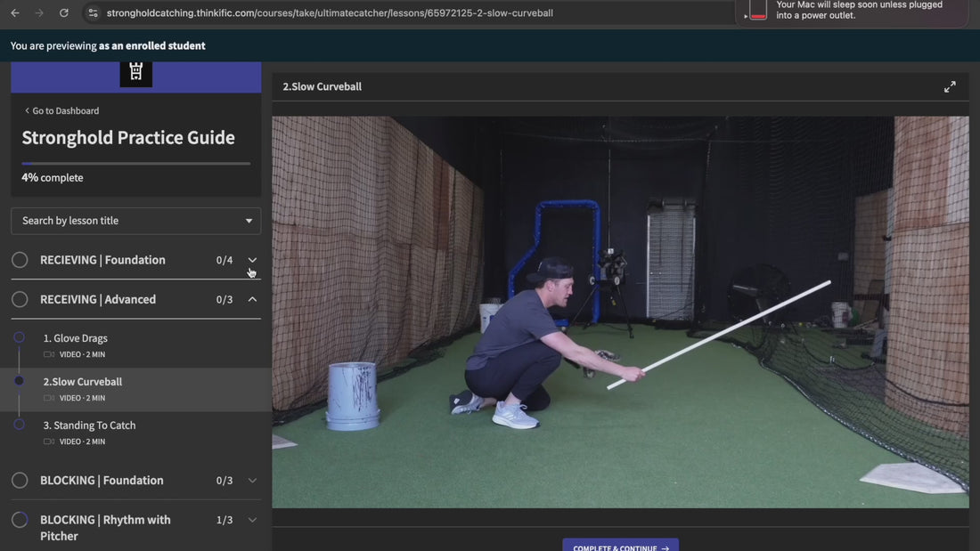
Task: Click video icon under Glove Drags
Action: point(49,354)
